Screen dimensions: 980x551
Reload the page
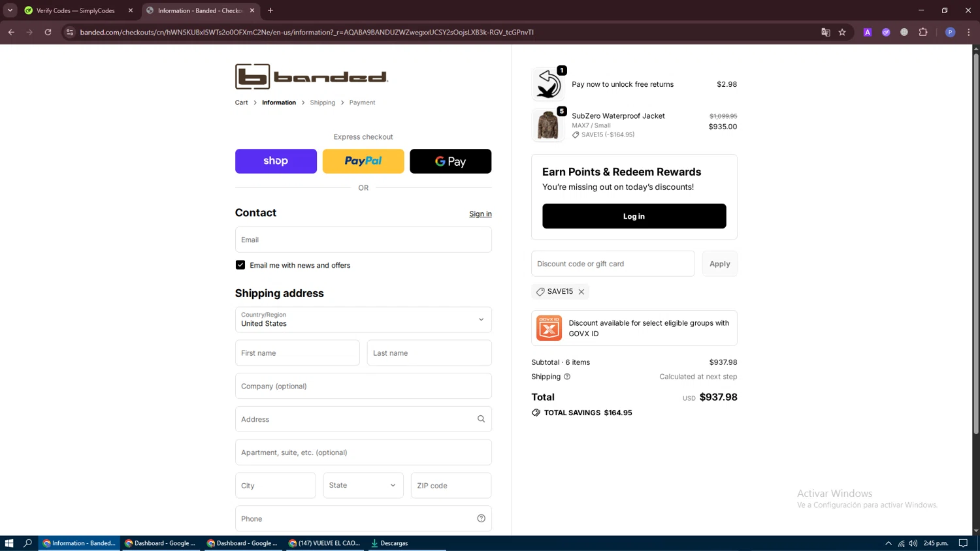48,32
